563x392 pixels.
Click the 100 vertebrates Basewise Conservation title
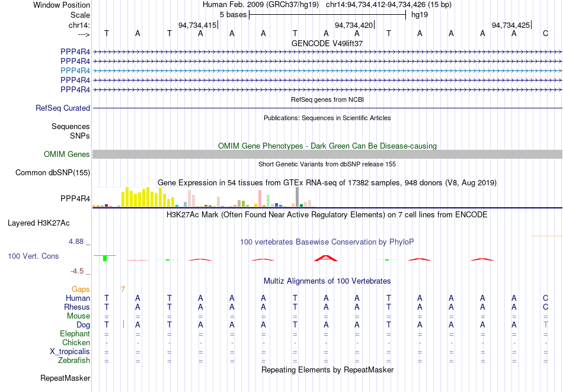point(327,242)
